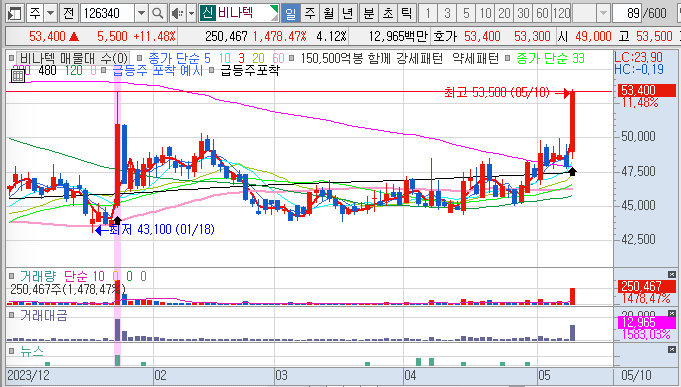This screenshot has height=387, width=681.
Task: Select interval 60 button
Action: point(542,13)
